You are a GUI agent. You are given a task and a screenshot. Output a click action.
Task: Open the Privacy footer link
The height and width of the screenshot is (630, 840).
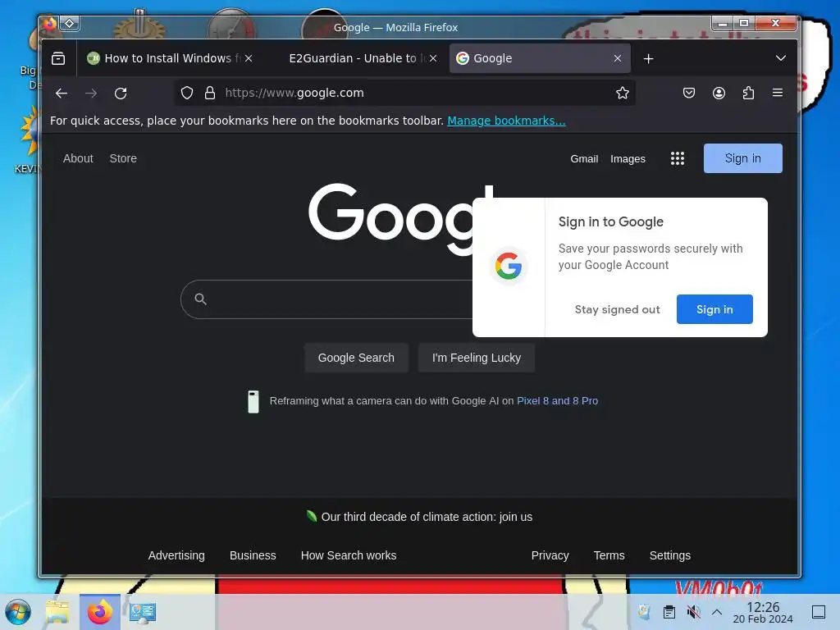[x=550, y=555]
